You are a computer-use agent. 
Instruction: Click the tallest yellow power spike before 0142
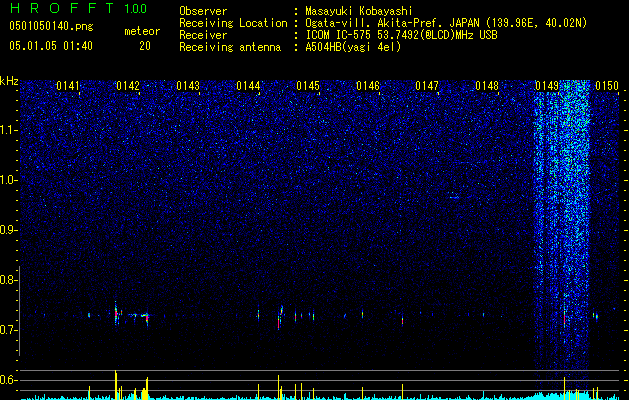tap(116, 384)
